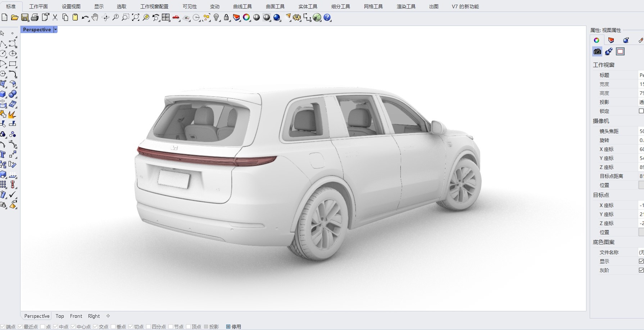
Task: Click the Print icon
Action: coord(35,17)
